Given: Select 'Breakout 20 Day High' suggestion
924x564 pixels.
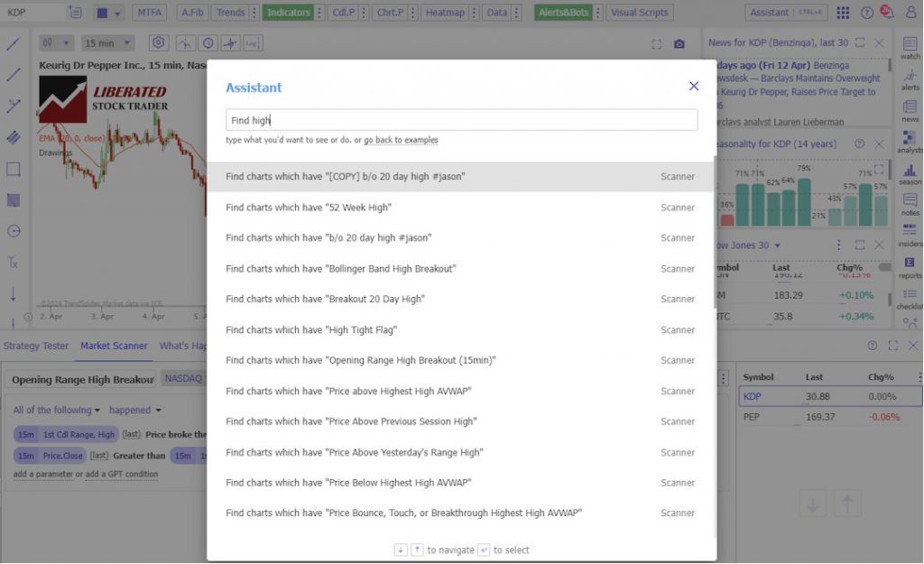Looking at the screenshot, I should tap(460, 300).
